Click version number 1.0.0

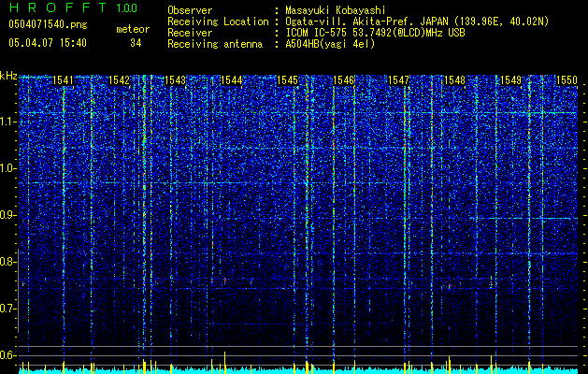tap(127, 8)
